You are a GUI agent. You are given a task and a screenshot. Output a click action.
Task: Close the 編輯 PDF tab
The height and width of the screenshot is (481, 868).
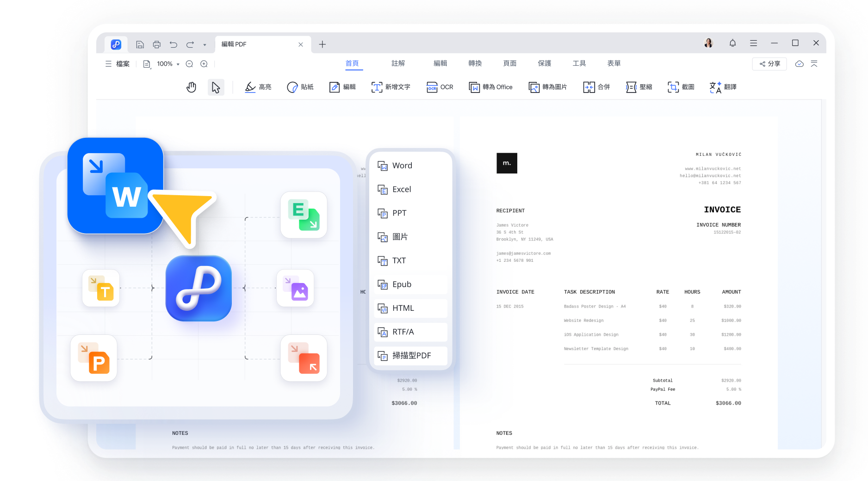click(301, 44)
